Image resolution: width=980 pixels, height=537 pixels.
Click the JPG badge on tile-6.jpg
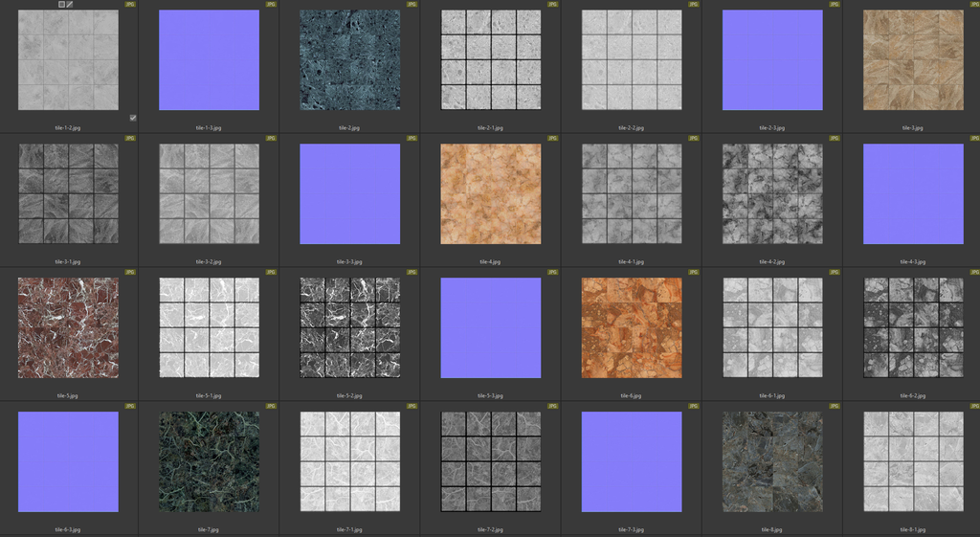(x=693, y=273)
